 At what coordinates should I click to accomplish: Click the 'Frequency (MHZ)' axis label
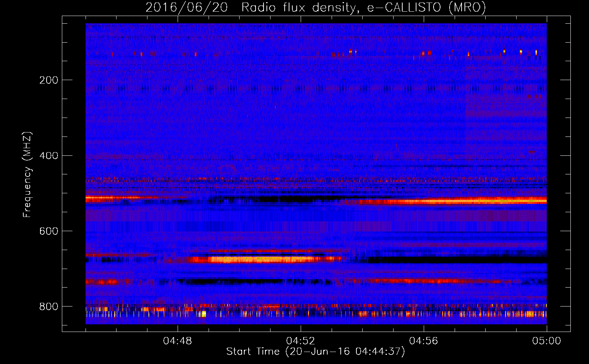(x=27, y=175)
